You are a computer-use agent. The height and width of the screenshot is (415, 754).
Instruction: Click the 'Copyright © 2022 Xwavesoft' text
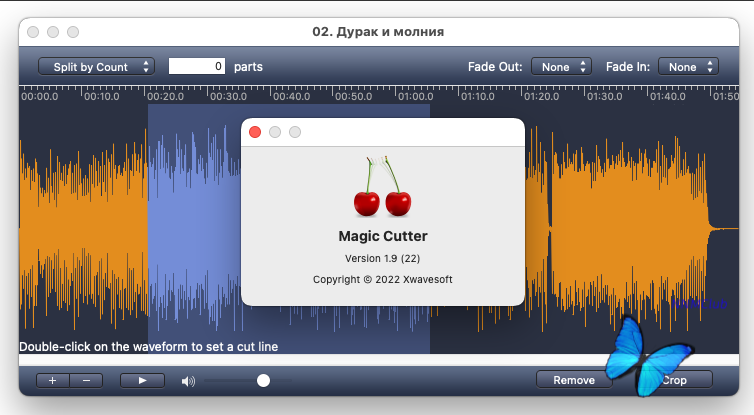pos(383,279)
